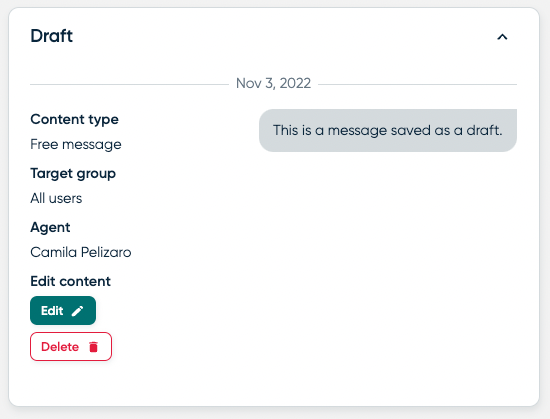The width and height of the screenshot is (550, 419).
Task: Click empty card area below Delete button
Action: coord(274,384)
